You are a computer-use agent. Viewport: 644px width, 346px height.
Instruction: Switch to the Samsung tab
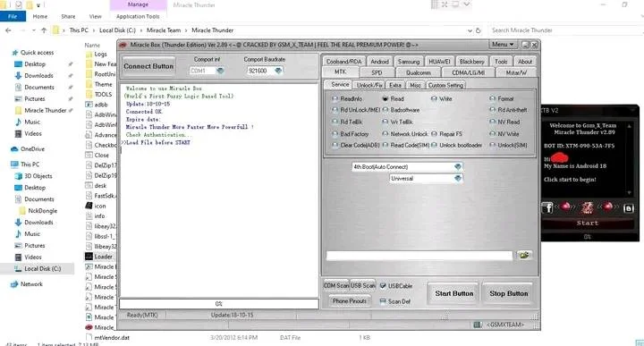409,62
